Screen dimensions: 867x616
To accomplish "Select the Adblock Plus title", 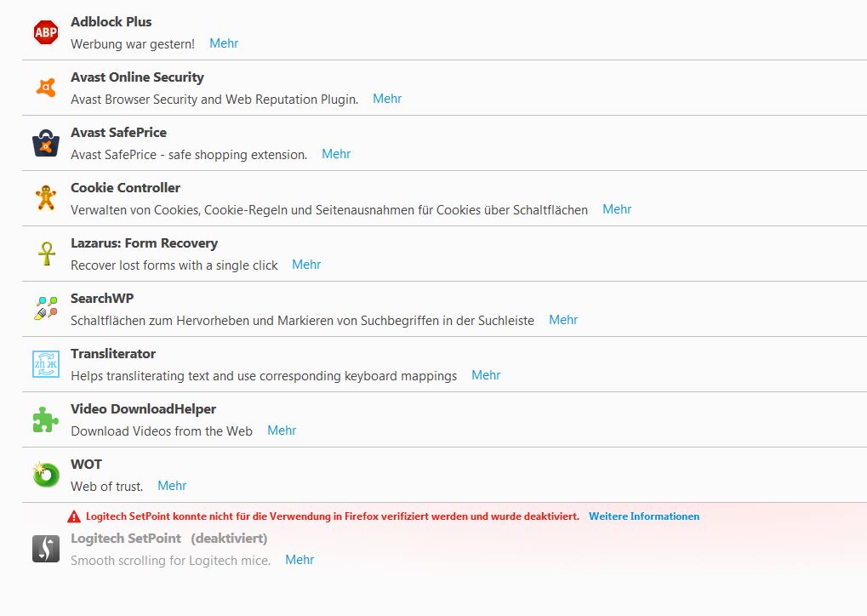I will point(111,22).
